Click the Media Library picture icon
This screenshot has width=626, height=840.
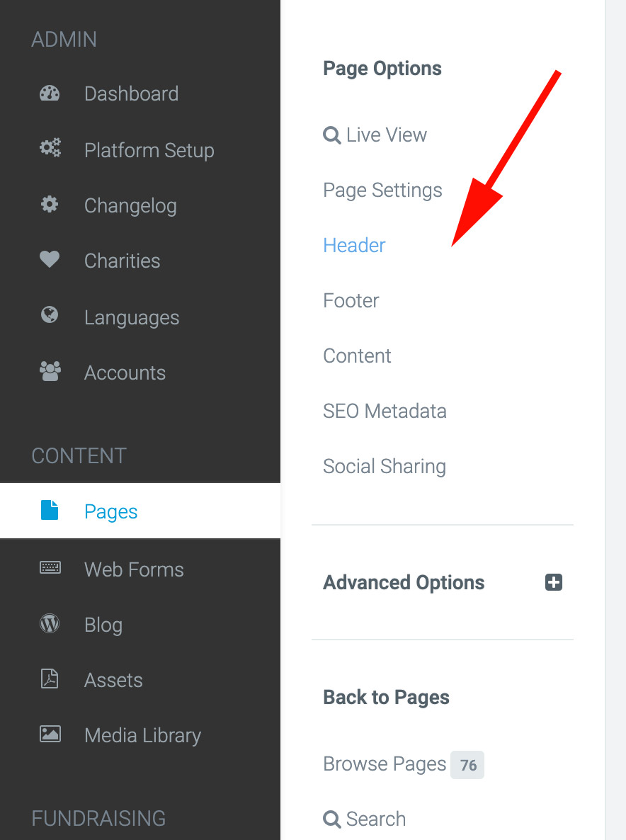50,734
